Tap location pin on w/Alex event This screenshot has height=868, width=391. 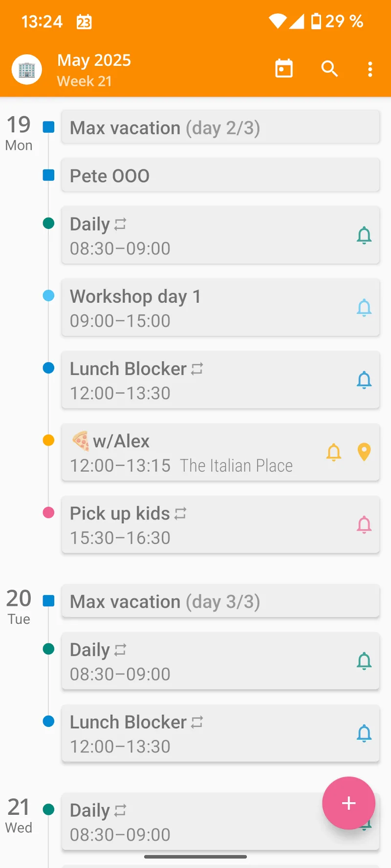[364, 453]
